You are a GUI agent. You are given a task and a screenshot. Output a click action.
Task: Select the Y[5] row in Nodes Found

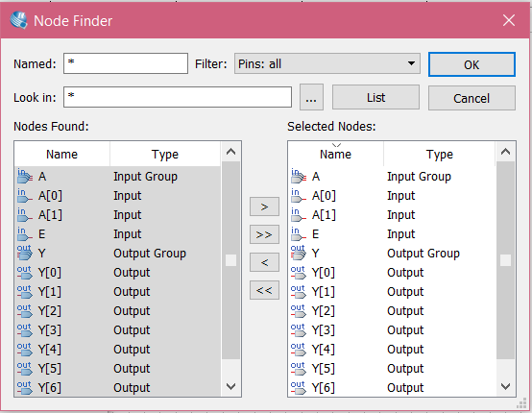coord(118,368)
